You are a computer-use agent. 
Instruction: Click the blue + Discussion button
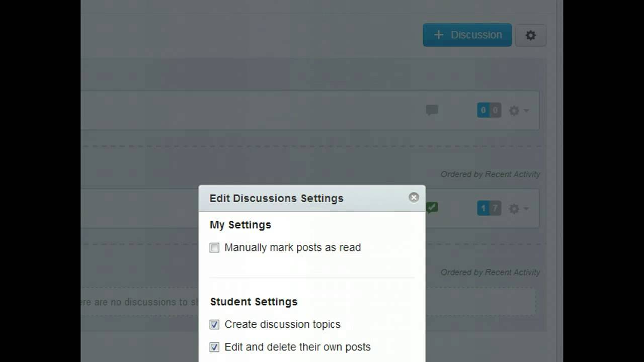[x=467, y=35]
